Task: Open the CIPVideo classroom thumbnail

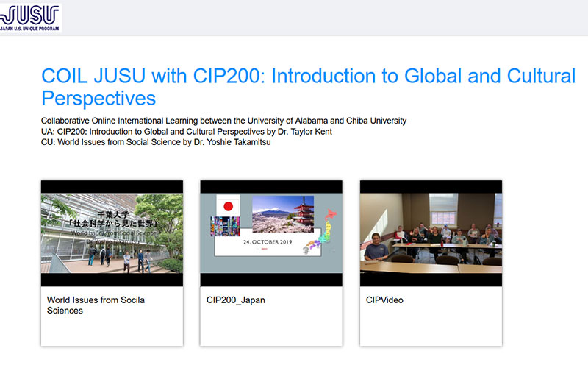Action: tap(431, 233)
